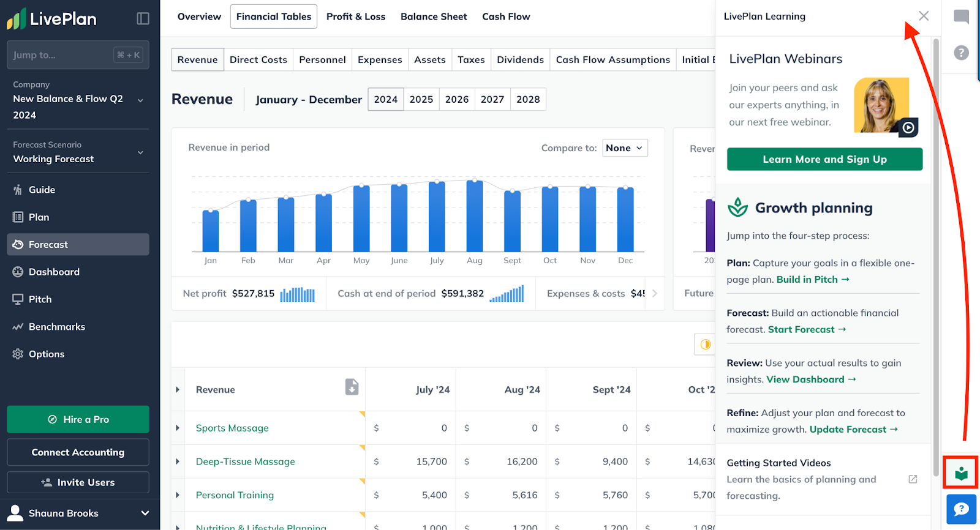Select the 2024 year button
The width and height of the screenshot is (980, 530).
click(x=386, y=99)
